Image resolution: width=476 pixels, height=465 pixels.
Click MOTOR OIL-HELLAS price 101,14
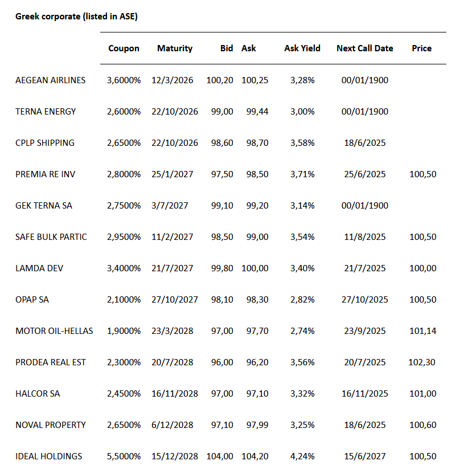point(422,331)
